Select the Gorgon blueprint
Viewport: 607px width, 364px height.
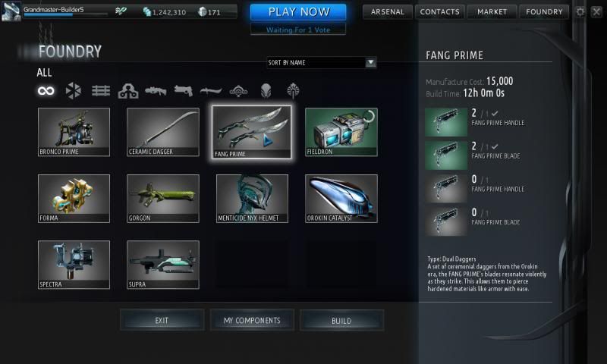[x=163, y=199]
